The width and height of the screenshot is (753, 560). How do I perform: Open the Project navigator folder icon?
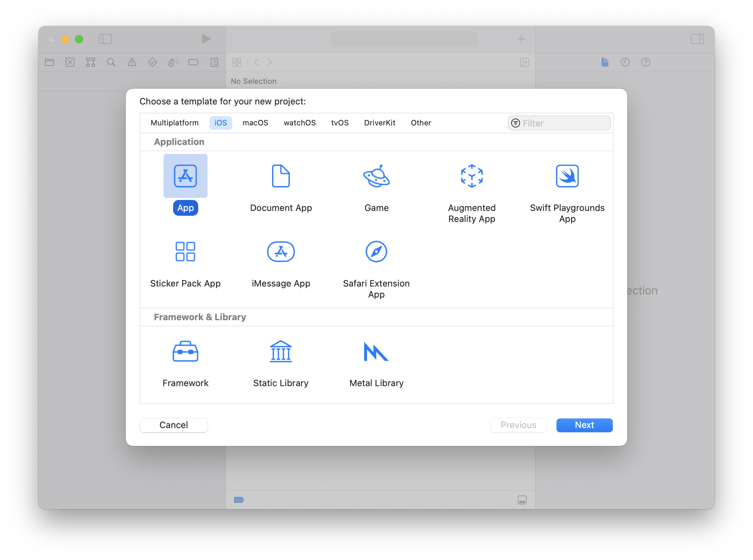pos(49,62)
